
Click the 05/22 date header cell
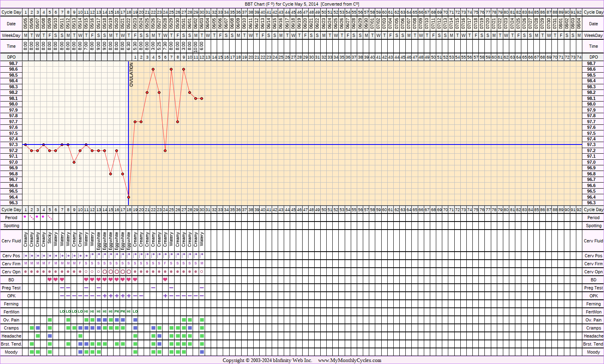(129, 23)
